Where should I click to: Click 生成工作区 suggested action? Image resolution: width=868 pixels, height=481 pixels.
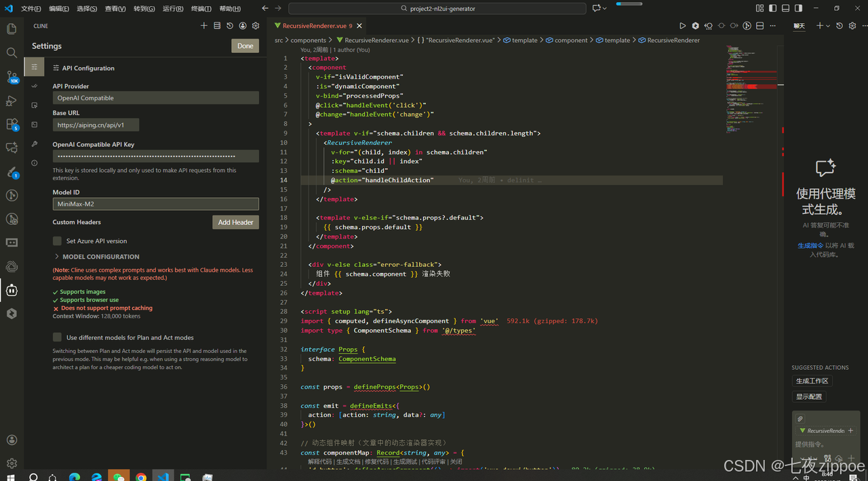pos(812,381)
